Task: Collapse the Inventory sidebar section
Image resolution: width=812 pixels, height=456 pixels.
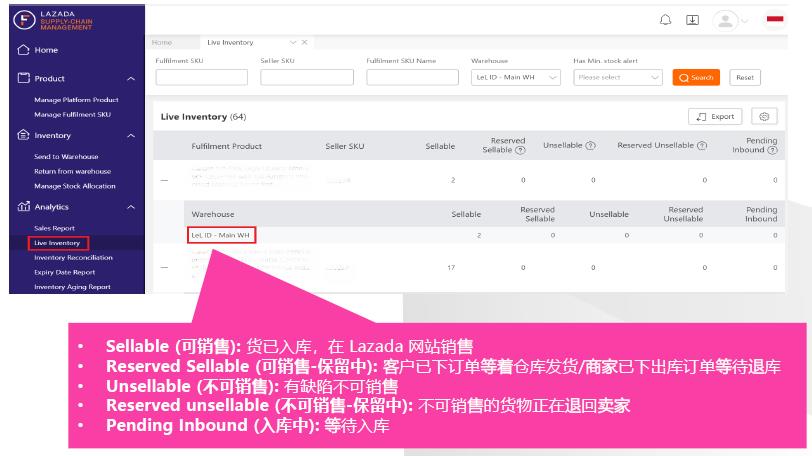Action: tap(131, 136)
